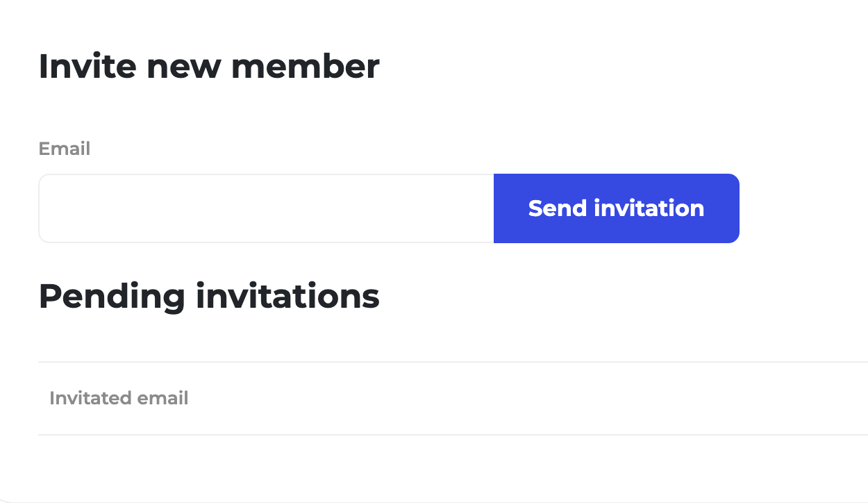Viewport: 868px width, 503px height.
Task: Click the Send invitation button
Action: (616, 208)
